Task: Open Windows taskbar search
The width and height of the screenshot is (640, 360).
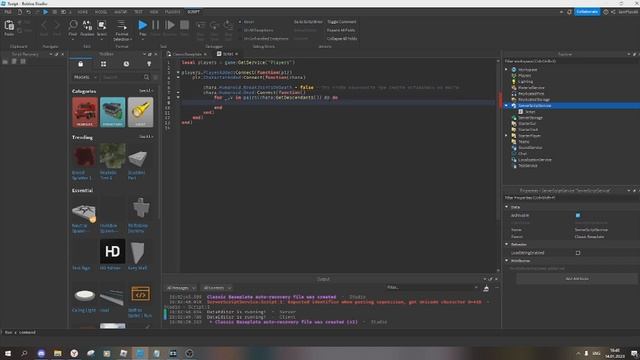Action: [24, 353]
